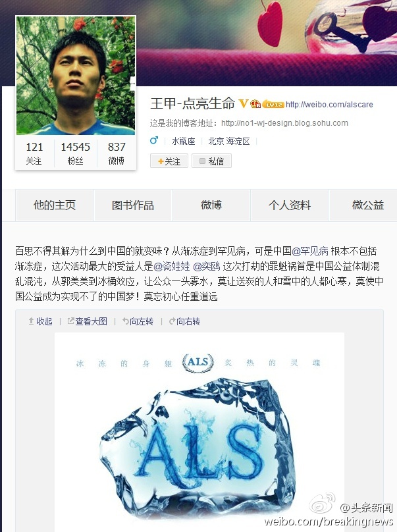
Task: Click the membership badge beside the V
Action: [x=255, y=104]
